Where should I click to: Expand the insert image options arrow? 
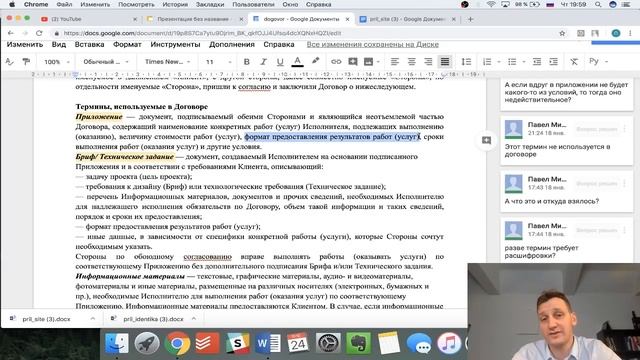pyautogui.click(x=378, y=62)
